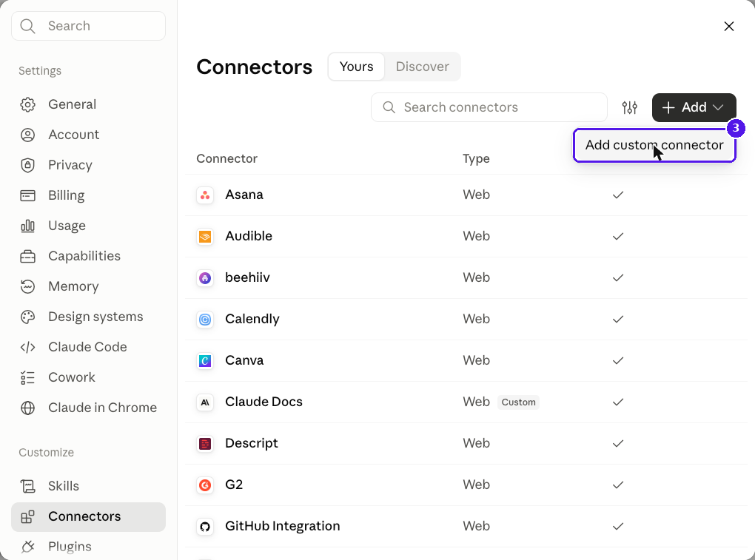Click the Usage bar chart icon
755x560 pixels.
click(x=28, y=226)
